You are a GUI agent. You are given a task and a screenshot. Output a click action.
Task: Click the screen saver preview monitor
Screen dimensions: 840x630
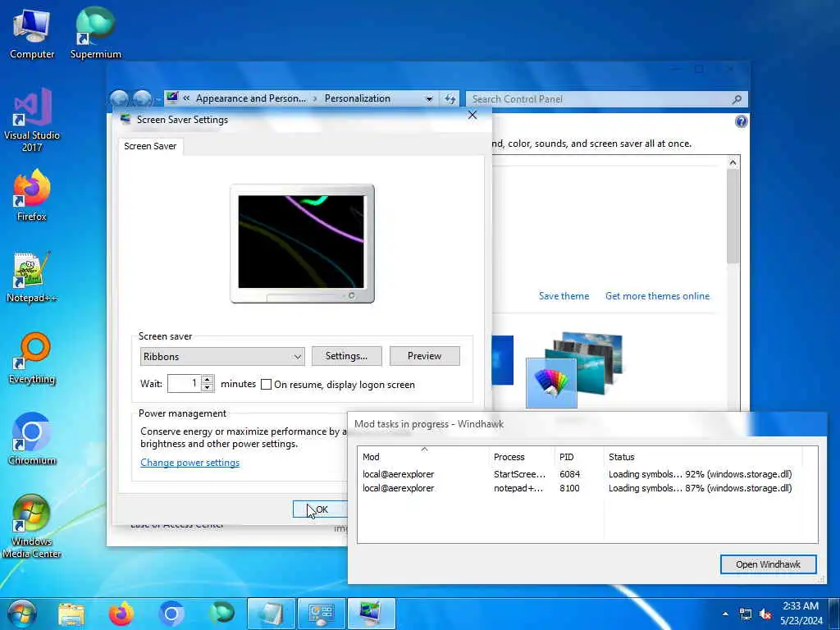[x=302, y=244]
